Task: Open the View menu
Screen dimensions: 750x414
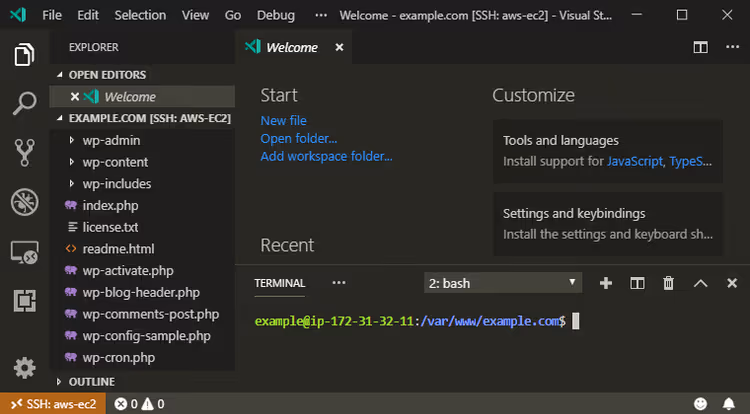Action: tap(195, 15)
